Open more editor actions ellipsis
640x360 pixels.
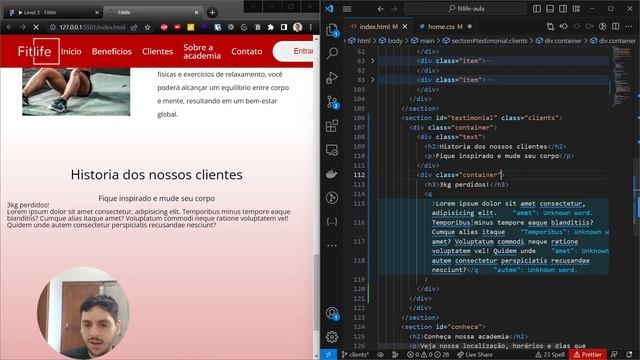pyautogui.click(x=629, y=27)
